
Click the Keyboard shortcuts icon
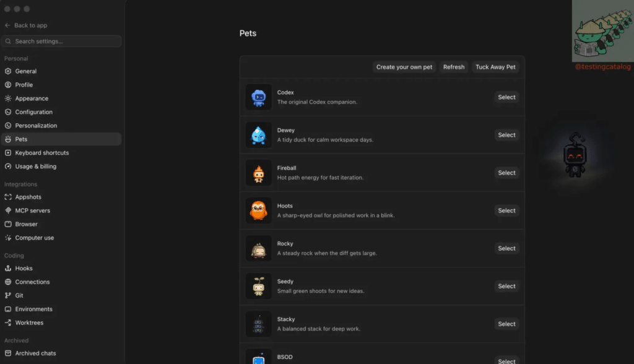tap(8, 153)
